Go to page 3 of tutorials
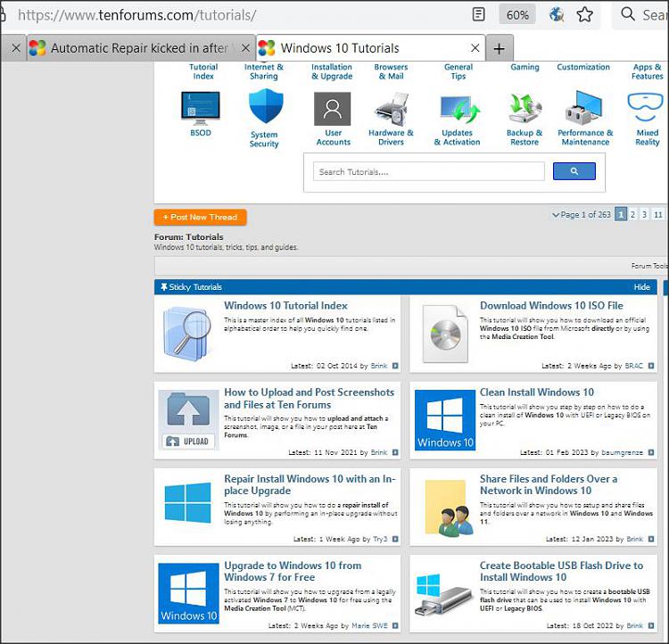This screenshot has width=669, height=644. (x=644, y=215)
